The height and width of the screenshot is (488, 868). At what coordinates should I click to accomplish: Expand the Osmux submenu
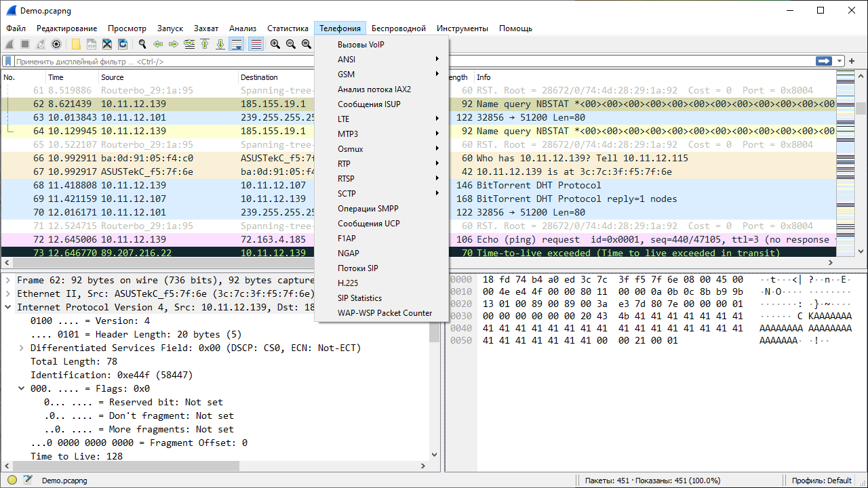click(381, 149)
